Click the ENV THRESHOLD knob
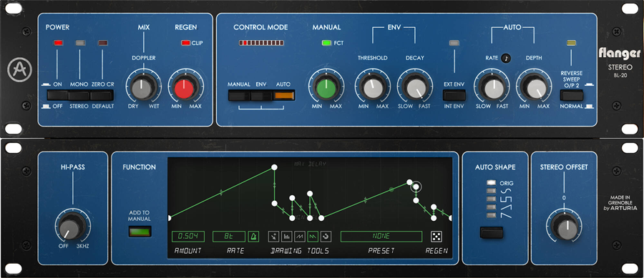The image size is (644, 278). (x=373, y=88)
